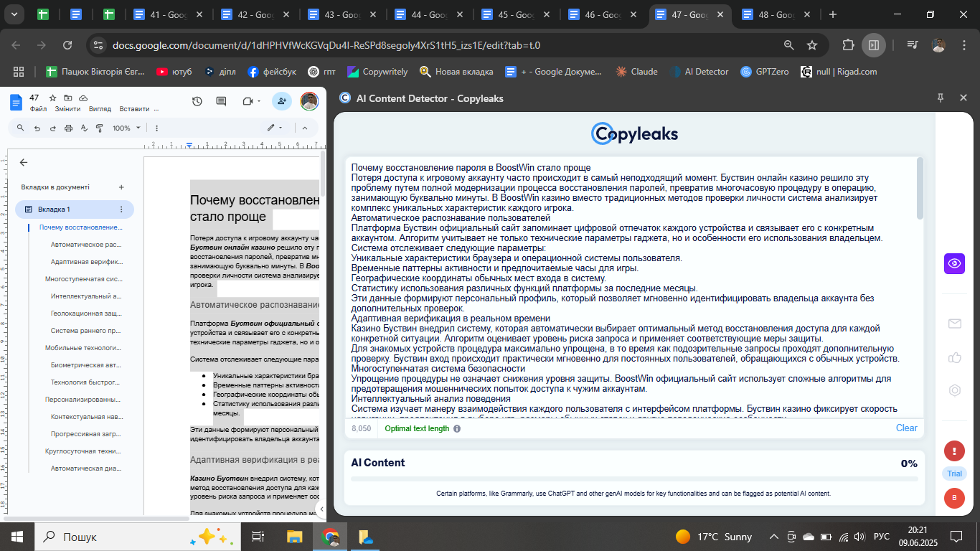Open Файл menu

[38, 109]
